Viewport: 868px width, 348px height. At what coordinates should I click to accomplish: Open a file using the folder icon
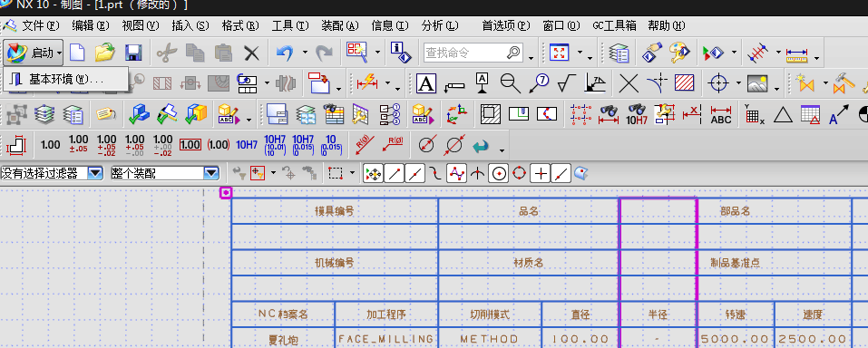[104, 53]
